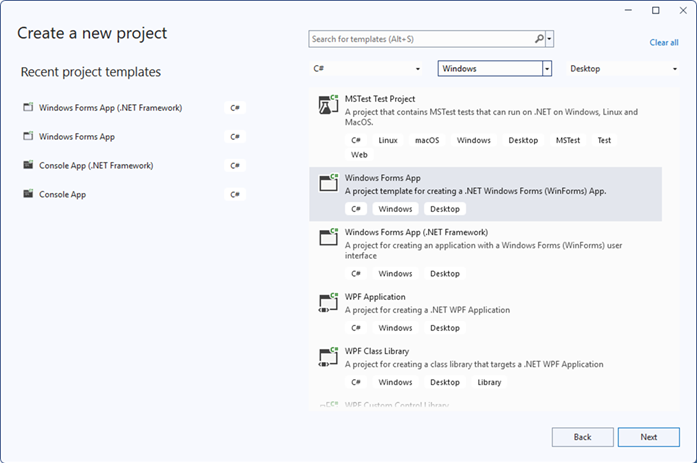Open the search history dropdown arrow
This screenshot has width=697, height=463.
tap(549, 39)
